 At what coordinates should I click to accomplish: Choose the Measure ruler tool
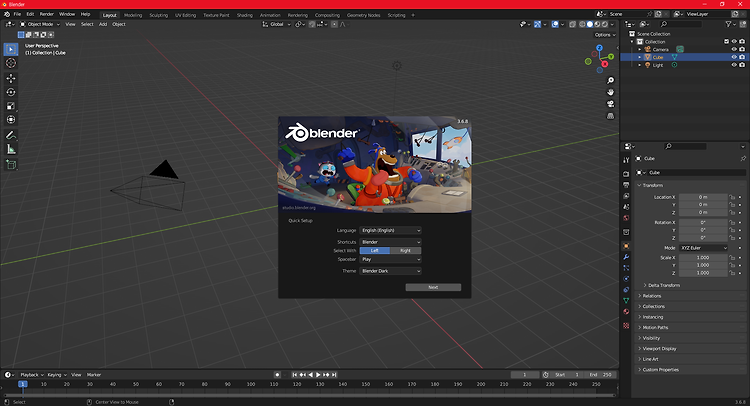coord(11,149)
